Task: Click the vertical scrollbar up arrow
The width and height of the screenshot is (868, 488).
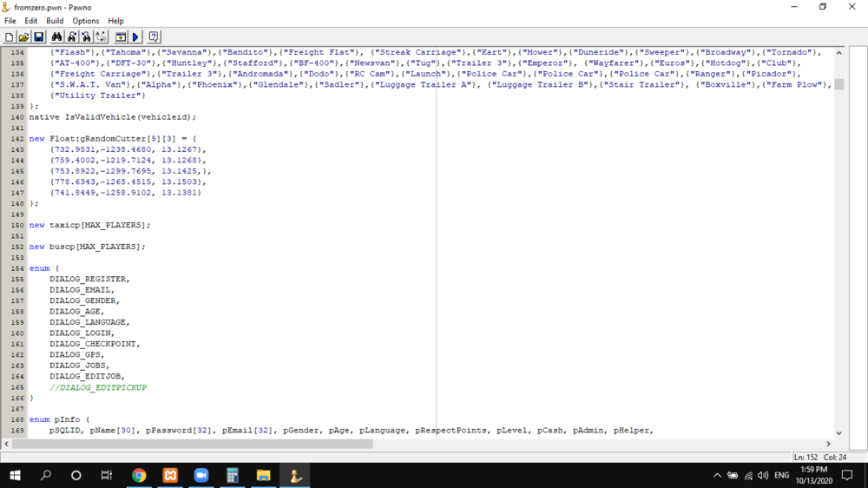Action: tap(839, 53)
